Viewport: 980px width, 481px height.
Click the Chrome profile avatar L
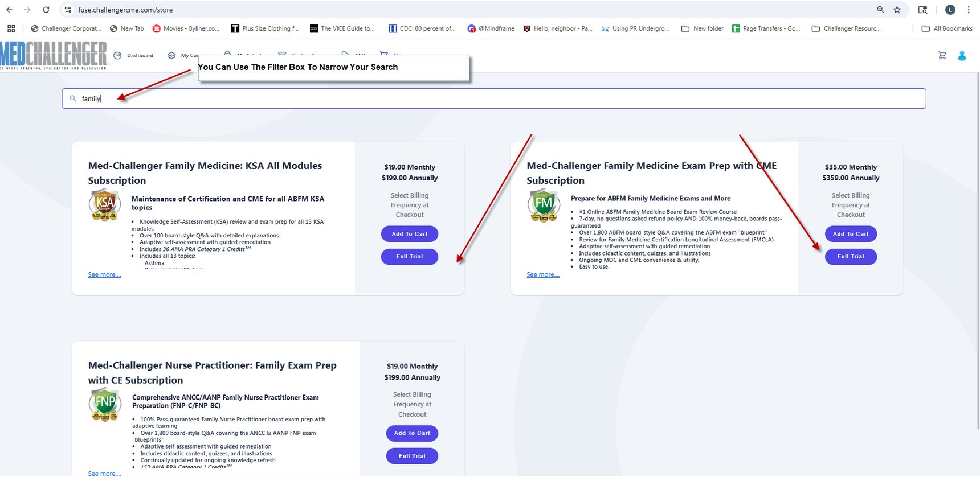[x=950, y=10]
